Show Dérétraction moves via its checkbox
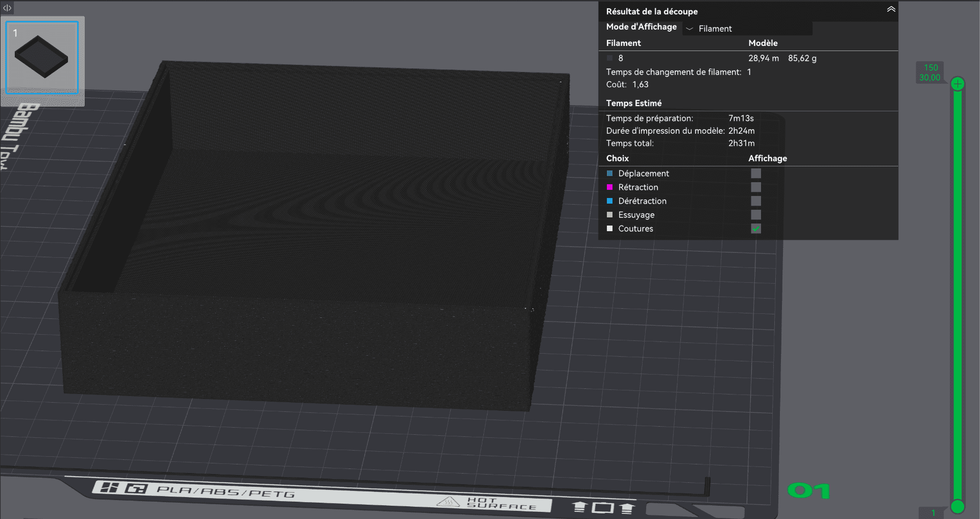 pos(756,201)
